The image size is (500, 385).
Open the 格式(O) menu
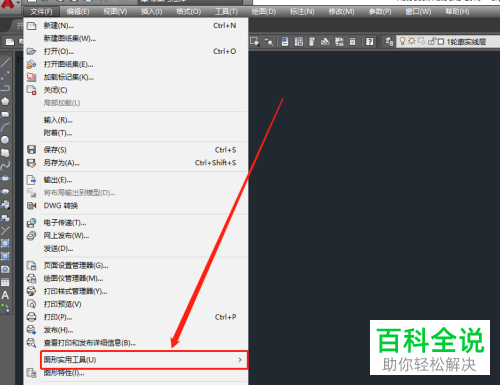[189, 12]
